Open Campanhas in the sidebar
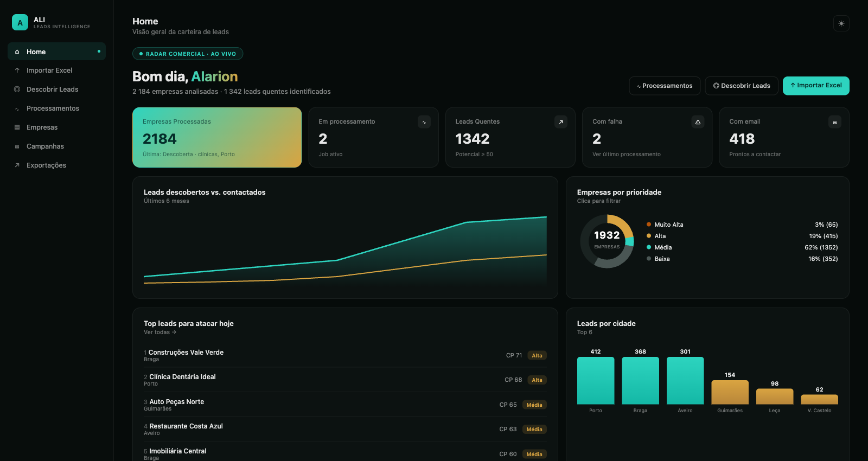This screenshot has width=868, height=461. click(56, 146)
